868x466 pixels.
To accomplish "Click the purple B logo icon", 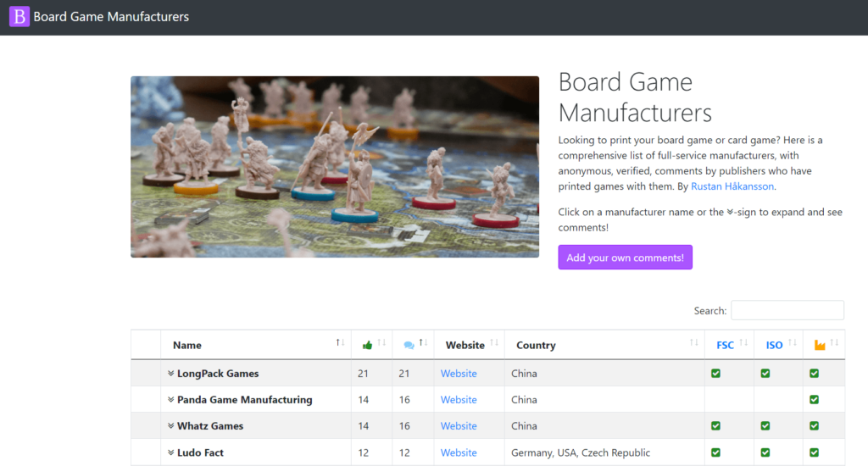I will click(x=19, y=17).
